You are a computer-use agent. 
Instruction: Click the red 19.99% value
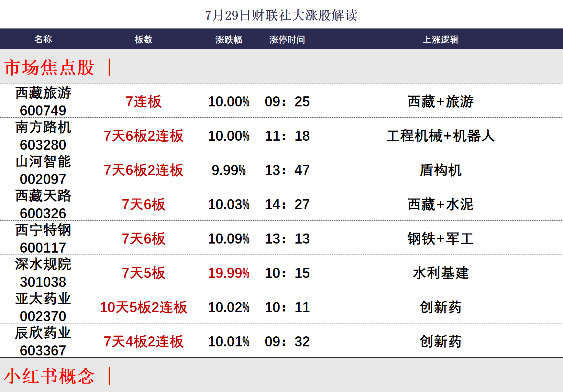click(x=229, y=273)
